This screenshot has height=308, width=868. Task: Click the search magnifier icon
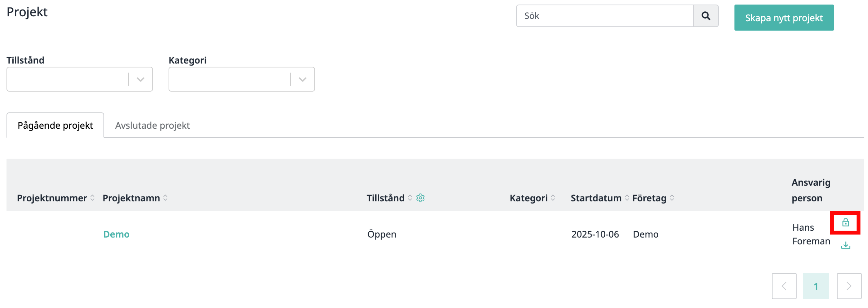[x=706, y=16]
